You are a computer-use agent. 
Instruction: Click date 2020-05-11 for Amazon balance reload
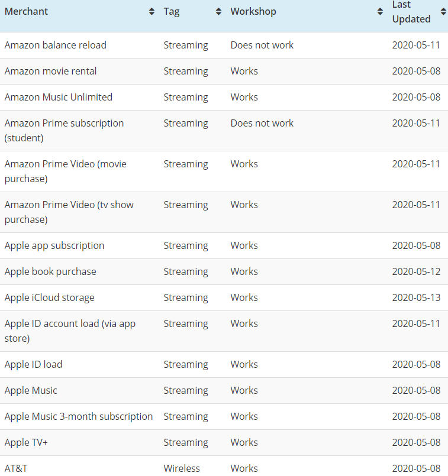tap(416, 45)
